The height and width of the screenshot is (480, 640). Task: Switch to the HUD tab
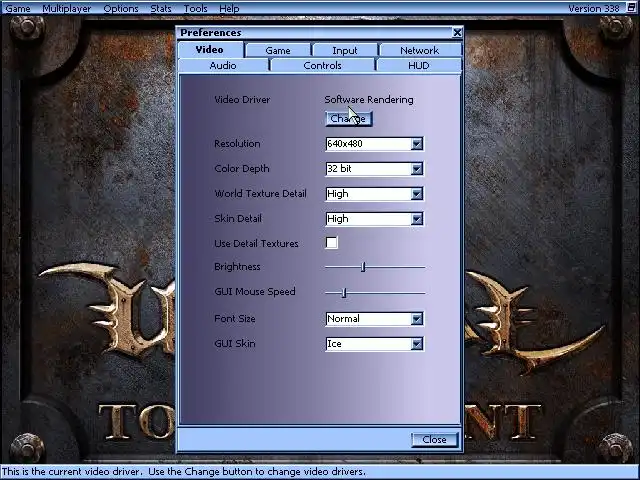[419, 66]
